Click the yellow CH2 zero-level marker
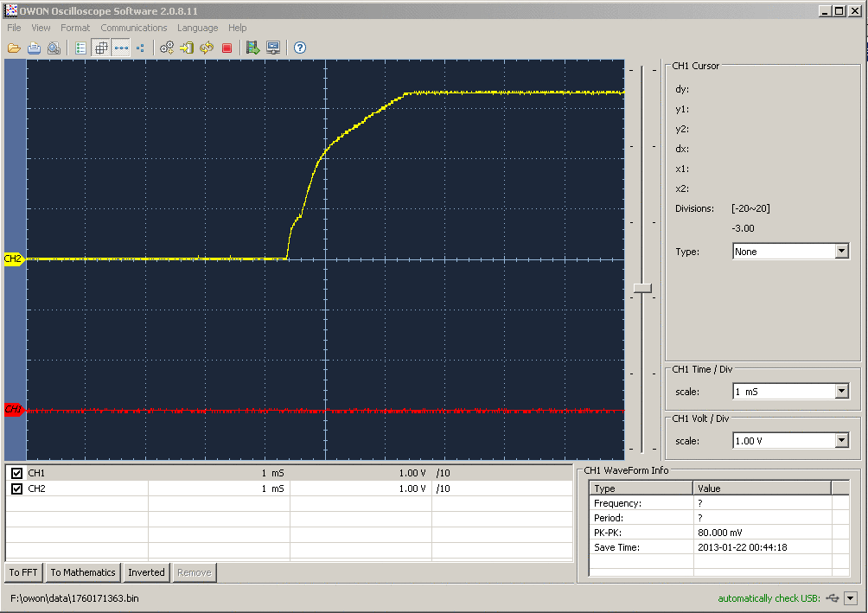This screenshot has width=868, height=613. tap(14, 259)
